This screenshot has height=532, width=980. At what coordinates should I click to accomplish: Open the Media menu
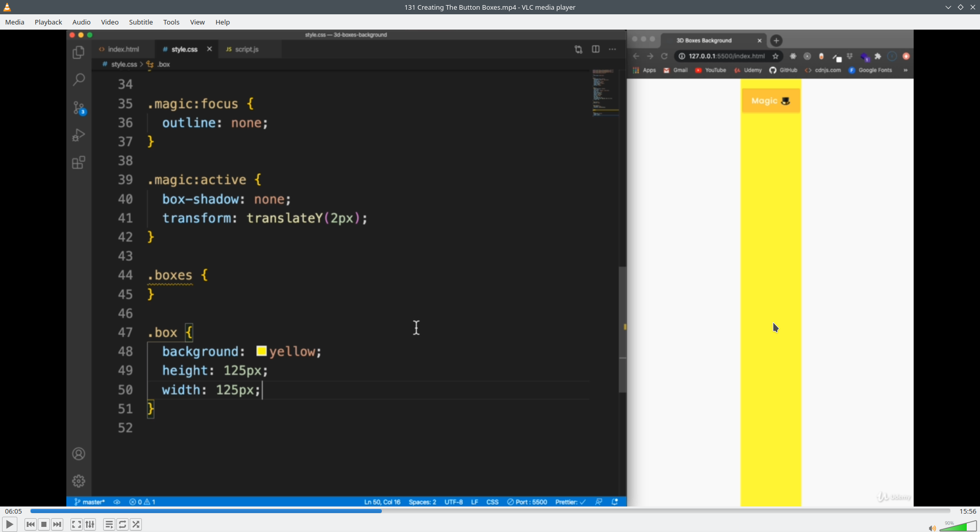[x=15, y=22]
